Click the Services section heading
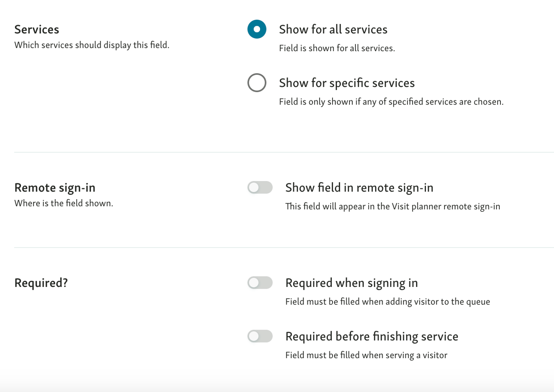The height and width of the screenshot is (392, 554). point(37,29)
